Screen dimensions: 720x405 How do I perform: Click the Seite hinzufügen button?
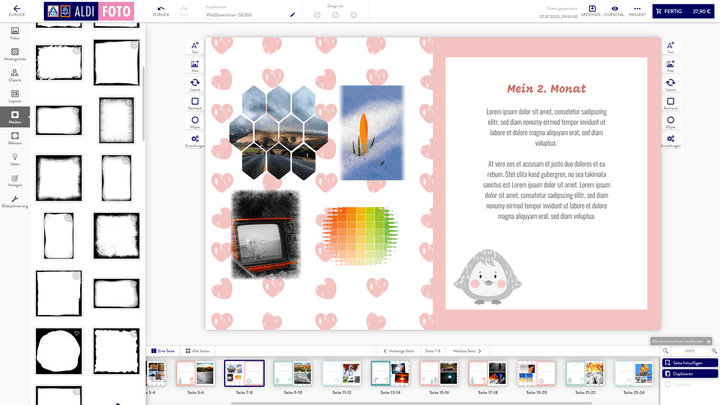click(690, 362)
